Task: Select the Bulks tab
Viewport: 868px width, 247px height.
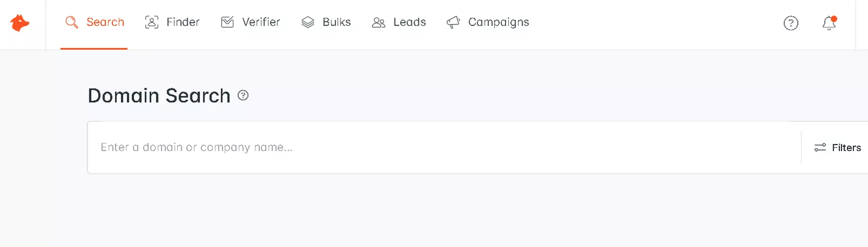Action: tap(326, 22)
